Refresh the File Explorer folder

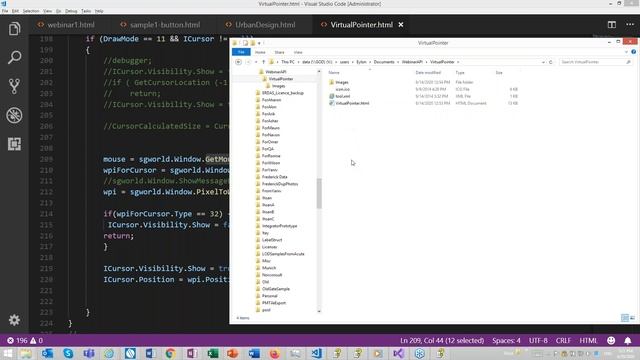tap(551, 62)
